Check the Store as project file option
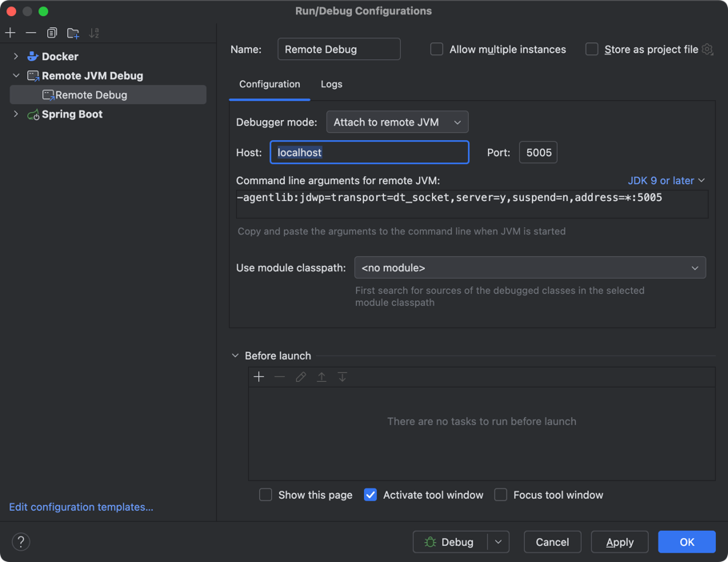 pyautogui.click(x=592, y=50)
